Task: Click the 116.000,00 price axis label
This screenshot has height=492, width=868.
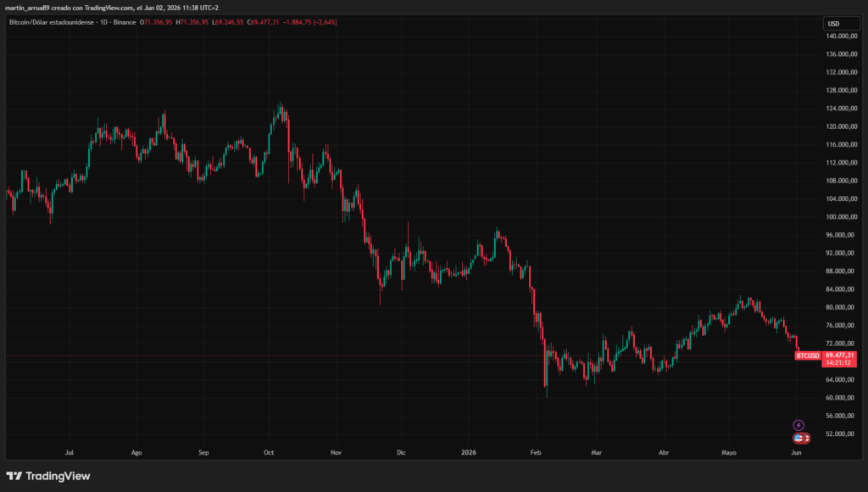Action: pyautogui.click(x=842, y=144)
